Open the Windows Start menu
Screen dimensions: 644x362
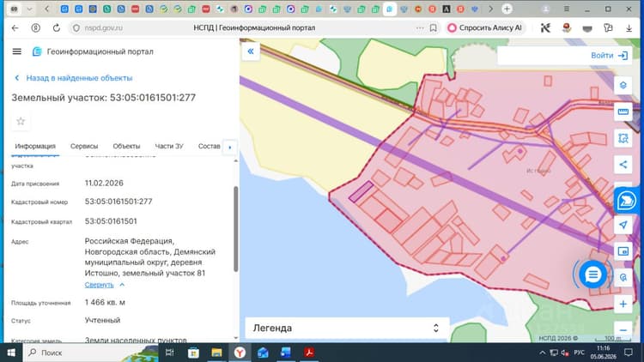11,353
